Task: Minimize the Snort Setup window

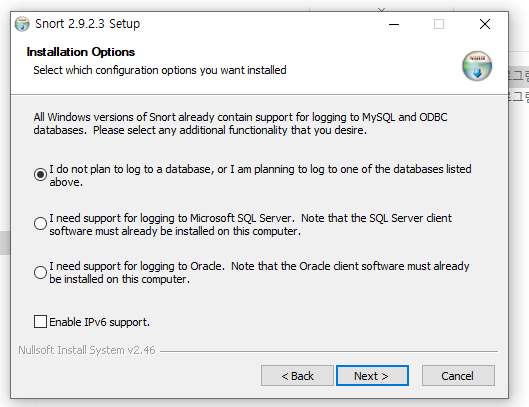Action: (394, 24)
